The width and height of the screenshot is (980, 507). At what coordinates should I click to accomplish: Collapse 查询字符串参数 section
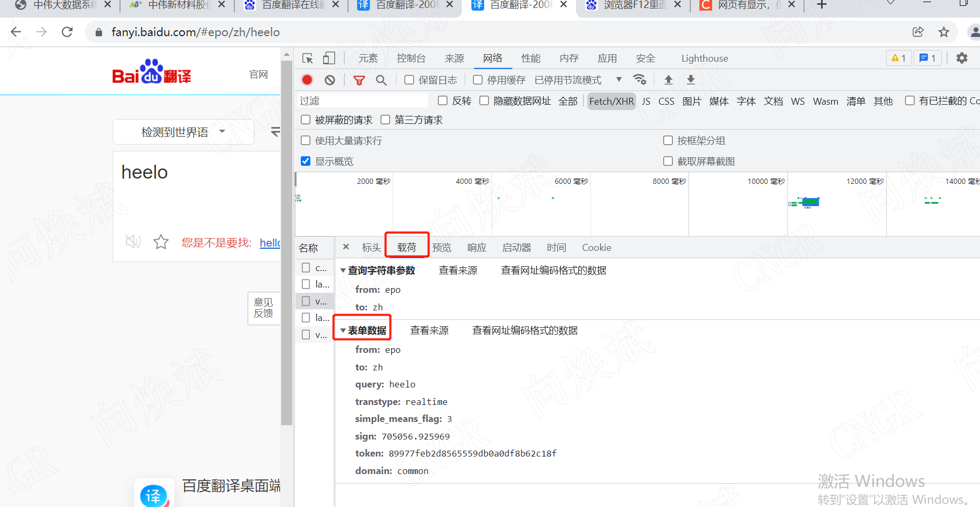tap(343, 271)
